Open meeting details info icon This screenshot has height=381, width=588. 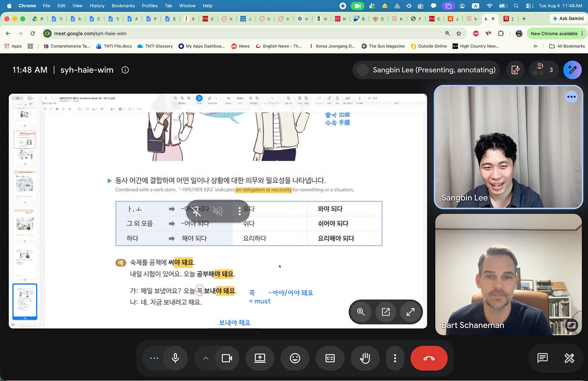(125, 70)
